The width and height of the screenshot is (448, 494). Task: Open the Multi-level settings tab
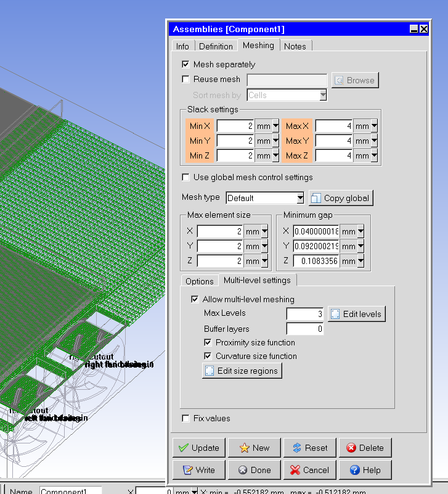point(256,281)
